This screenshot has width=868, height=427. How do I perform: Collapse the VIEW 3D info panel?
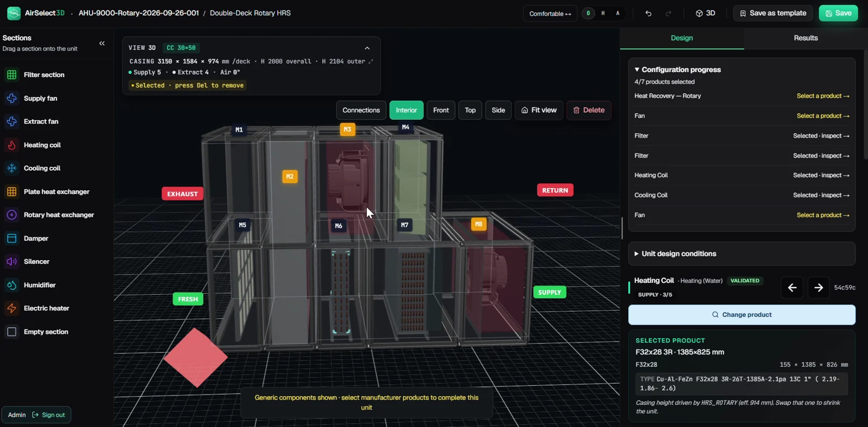tap(367, 48)
